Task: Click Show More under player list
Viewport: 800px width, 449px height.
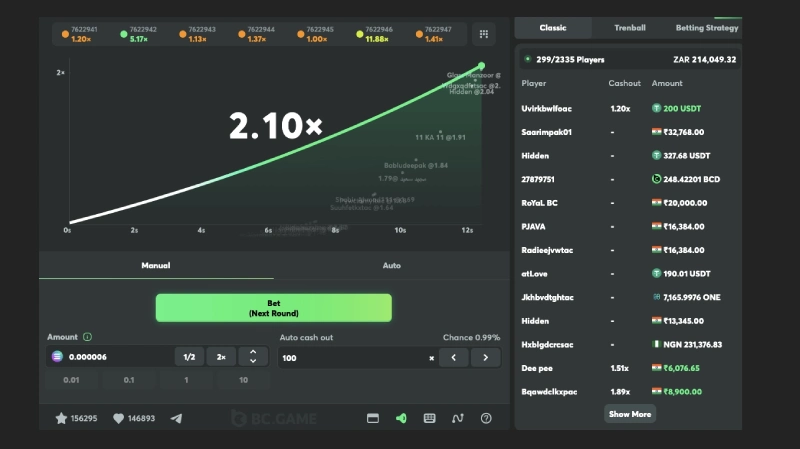Action: tap(629, 414)
